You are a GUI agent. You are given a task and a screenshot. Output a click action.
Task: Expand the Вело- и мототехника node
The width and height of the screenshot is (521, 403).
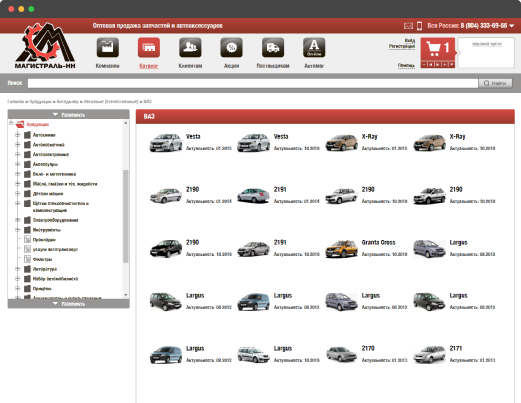(18, 174)
